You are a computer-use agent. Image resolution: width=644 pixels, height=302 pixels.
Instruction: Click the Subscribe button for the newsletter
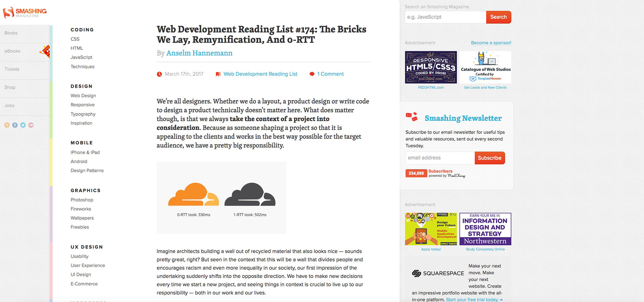click(490, 158)
